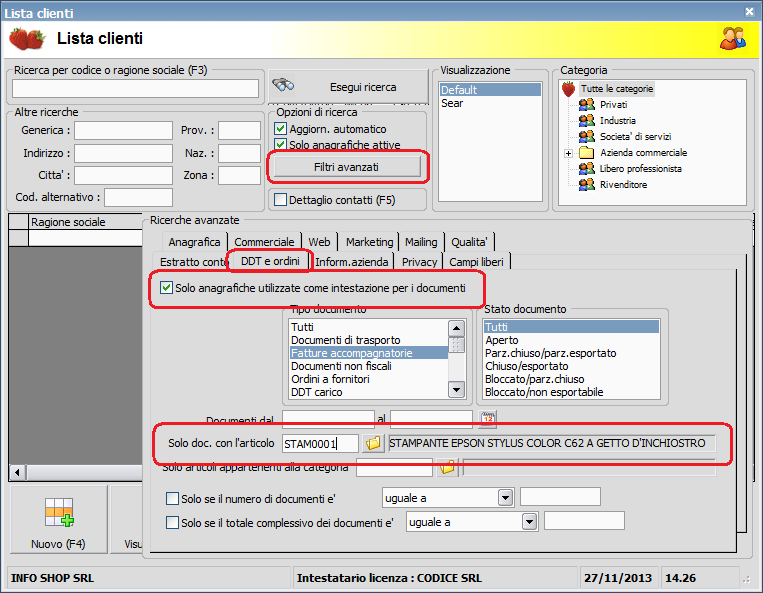Select Bloccato/non esportabile document state
This screenshot has width=763, height=593.
coord(571,392)
